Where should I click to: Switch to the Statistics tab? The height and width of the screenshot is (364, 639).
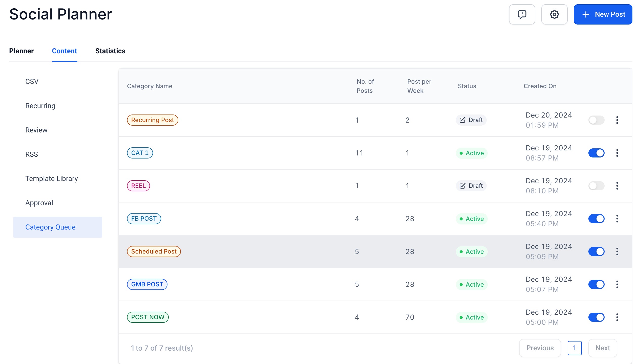(110, 51)
